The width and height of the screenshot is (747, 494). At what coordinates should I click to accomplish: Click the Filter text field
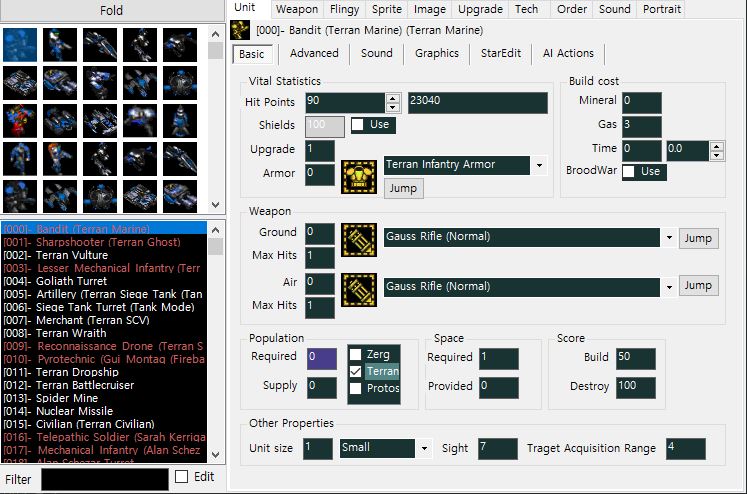tap(105, 479)
